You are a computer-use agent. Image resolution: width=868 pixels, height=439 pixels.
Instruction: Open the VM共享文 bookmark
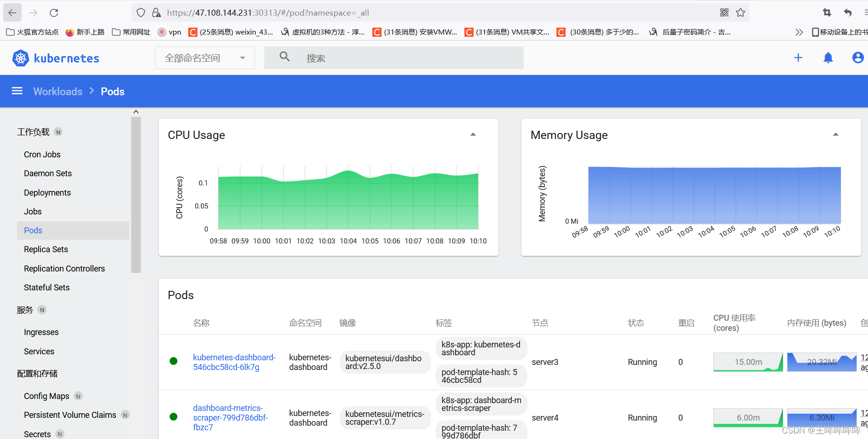(x=507, y=32)
